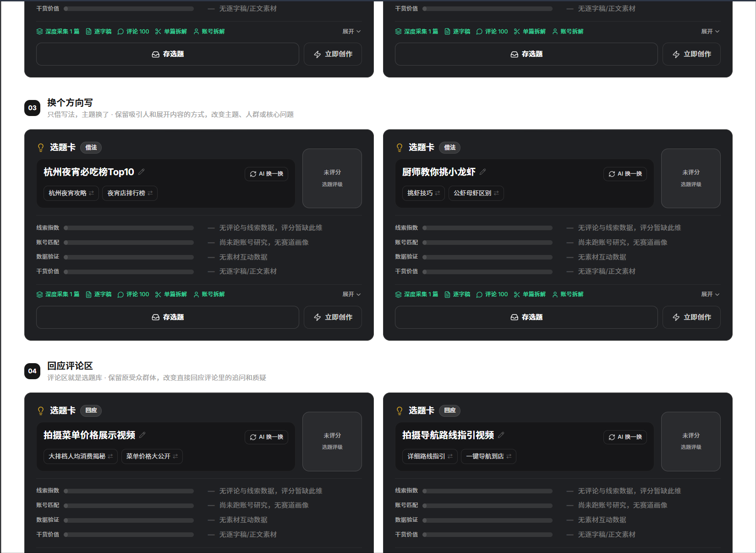The image size is (756, 553).
Task: Open 评论 100 in 厨师教你挑小龙虾 card
Action: pyautogui.click(x=492, y=294)
